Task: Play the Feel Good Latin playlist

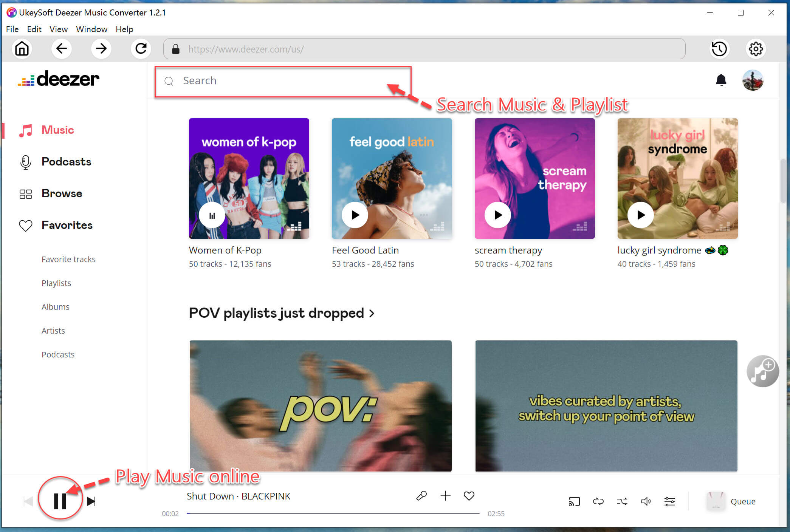Action: [x=355, y=215]
